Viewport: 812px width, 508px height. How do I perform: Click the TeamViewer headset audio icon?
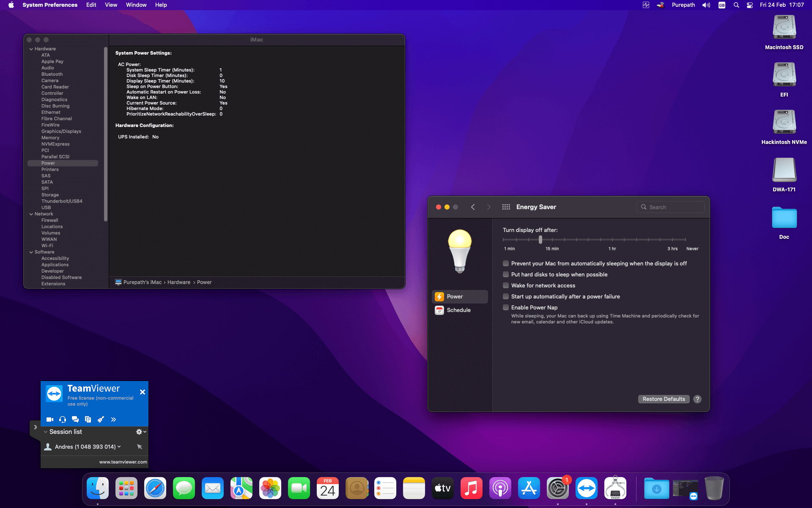[63, 420]
